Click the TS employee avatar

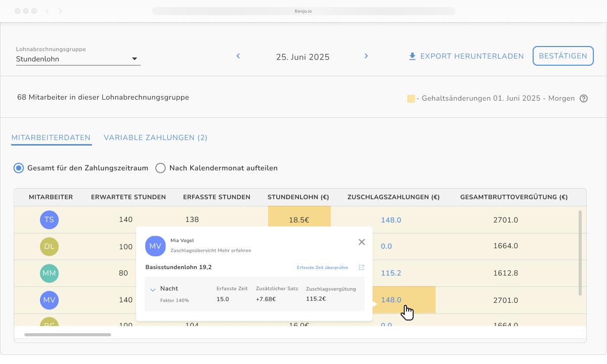point(50,219)
